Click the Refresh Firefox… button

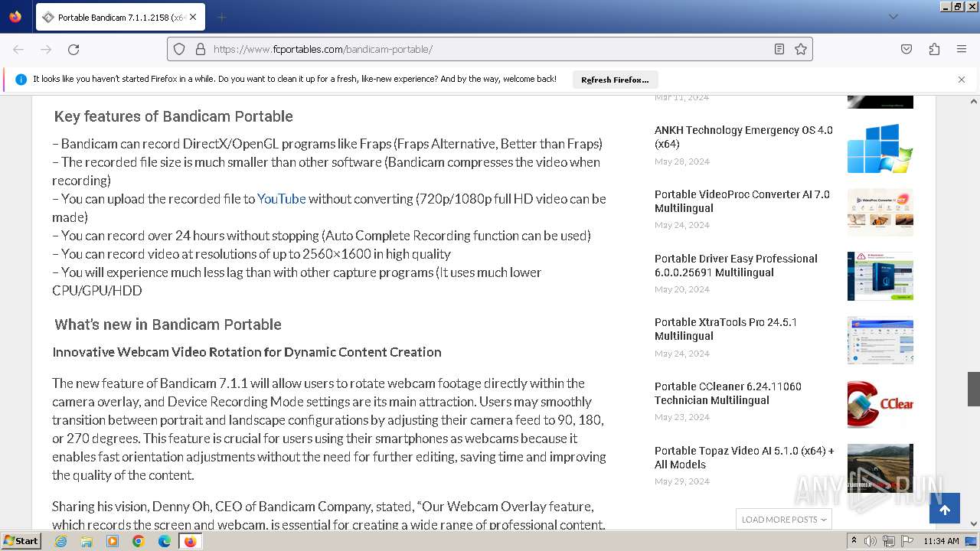click(615, 80)
